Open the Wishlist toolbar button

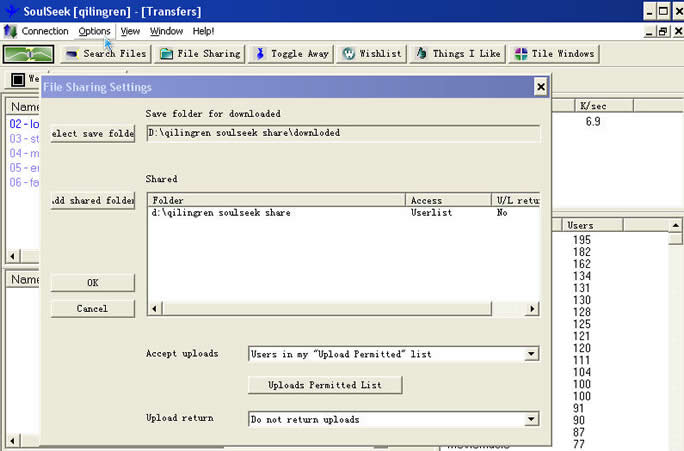pyautogui.click(x=371, y=54)
